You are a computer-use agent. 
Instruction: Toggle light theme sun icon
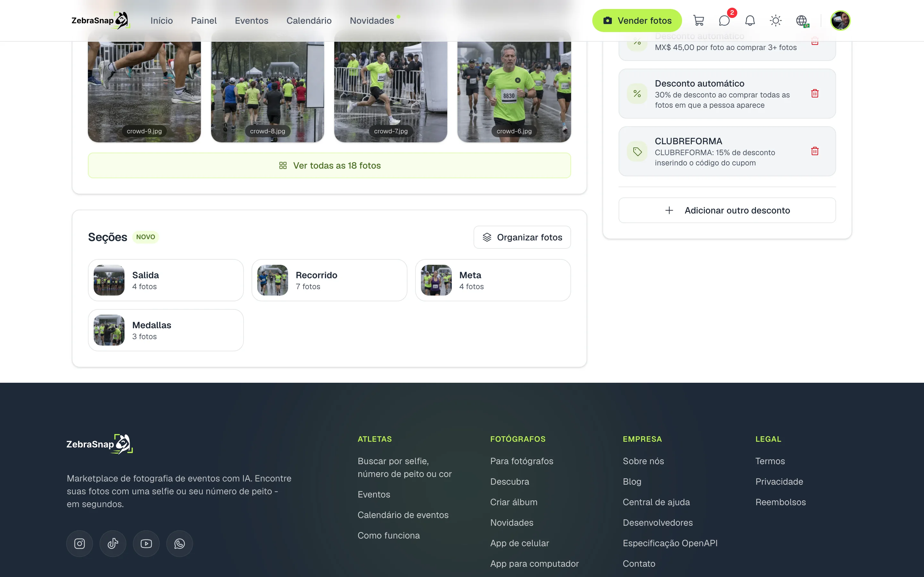[775, 21]
